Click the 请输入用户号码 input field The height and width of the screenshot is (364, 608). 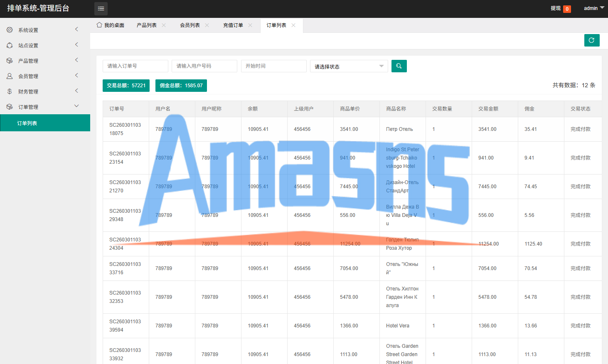204,66
